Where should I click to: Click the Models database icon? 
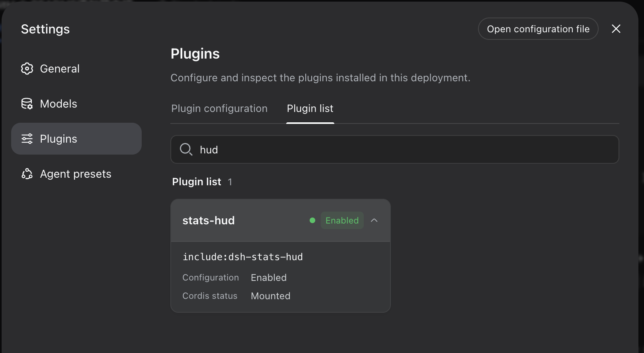coord(27,104)
